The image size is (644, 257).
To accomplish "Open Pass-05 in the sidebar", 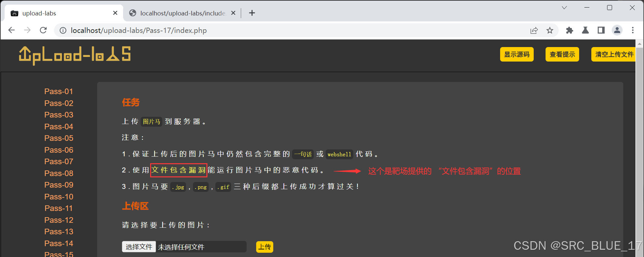I will point(59,138).
